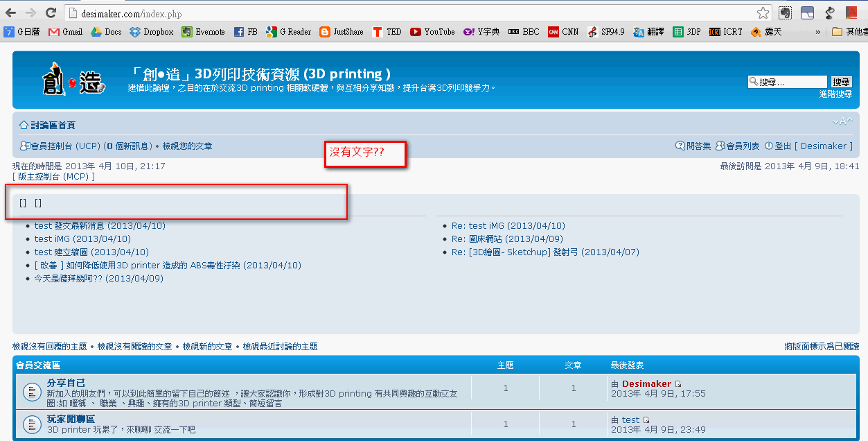Click the red book extension icon

(x=851, y=12)
